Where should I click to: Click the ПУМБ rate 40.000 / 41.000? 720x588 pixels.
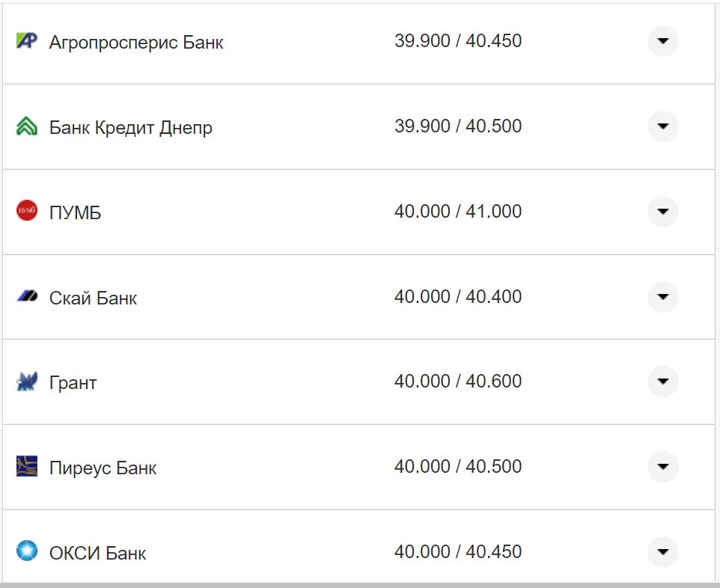coord(458,212)
